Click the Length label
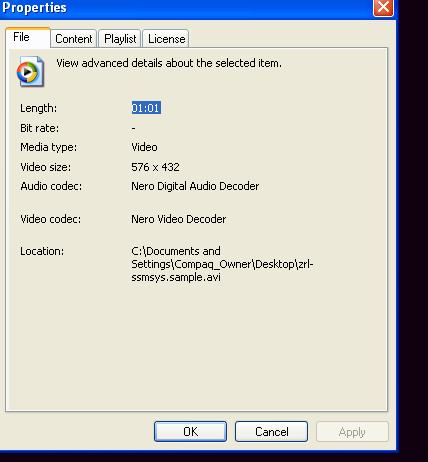 click(39, 108)
